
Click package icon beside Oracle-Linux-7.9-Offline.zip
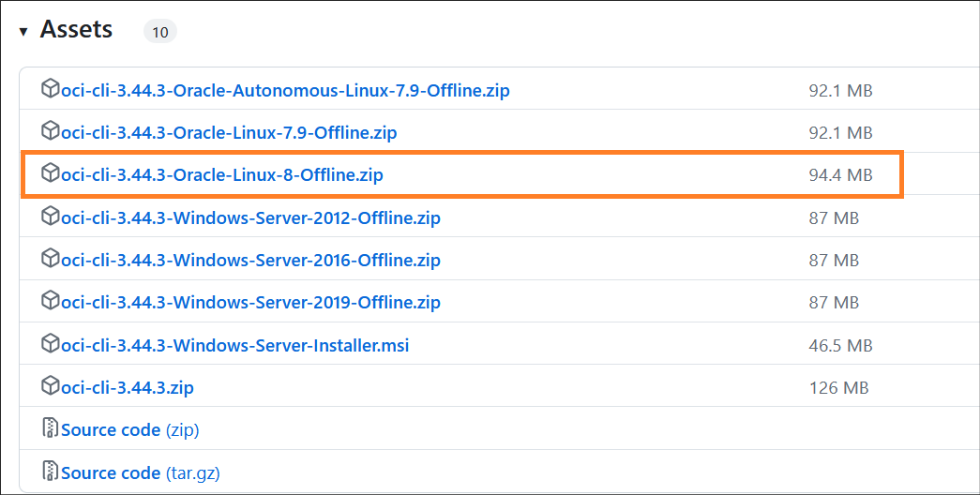pyautogui.click(x=50, y=131)
